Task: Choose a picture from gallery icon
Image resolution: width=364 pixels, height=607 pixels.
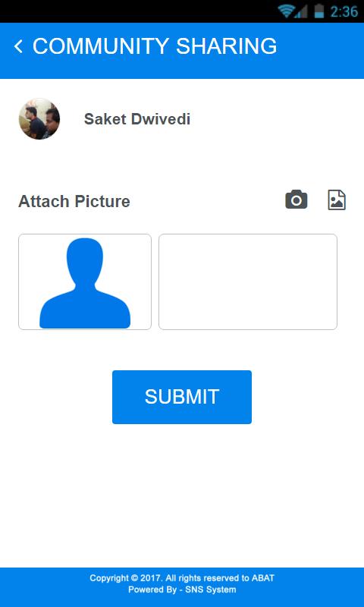Action: click(337, 200)
